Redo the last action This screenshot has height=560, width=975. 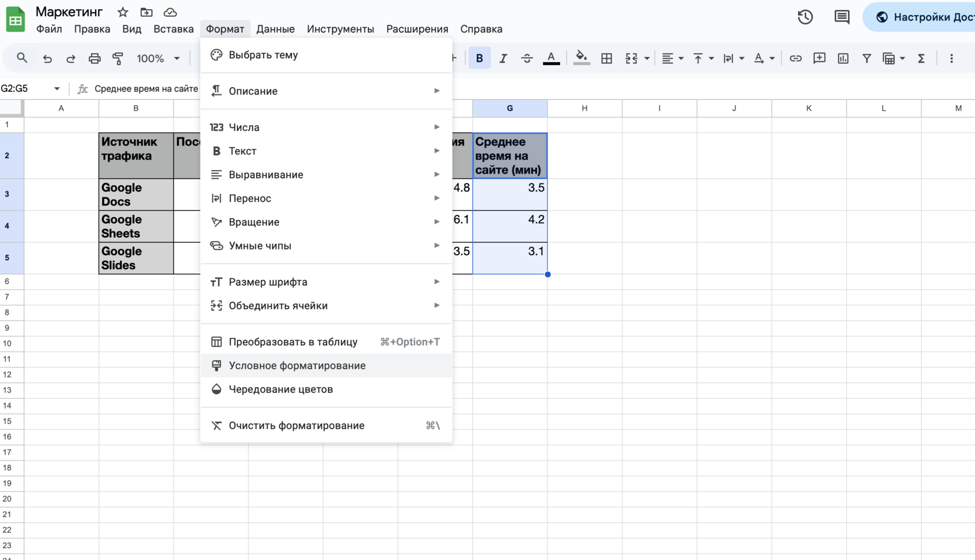(71, 58)
